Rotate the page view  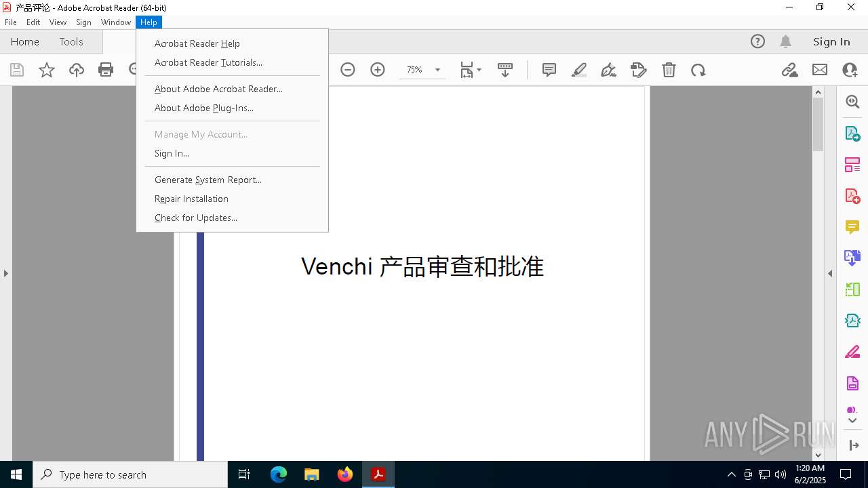pos(698,70)
